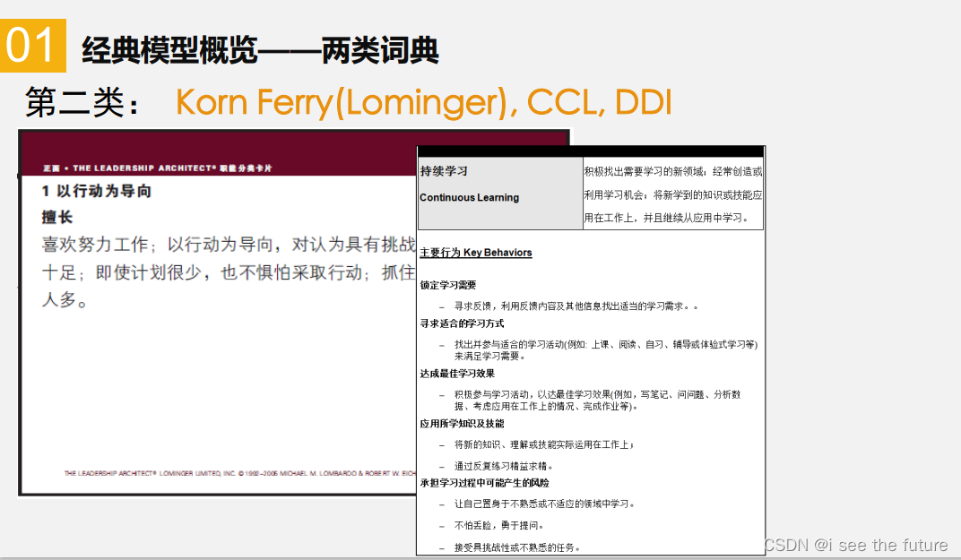Click the definition line '积极找出需要学习的新领域'
Viewport: 961px width, 560px height.
pos(673,171)
